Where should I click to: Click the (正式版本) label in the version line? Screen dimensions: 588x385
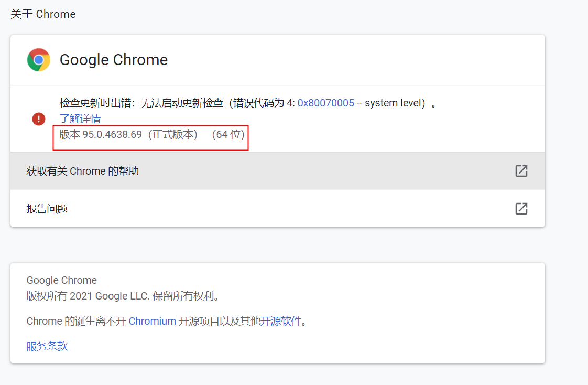pos(172,134)
